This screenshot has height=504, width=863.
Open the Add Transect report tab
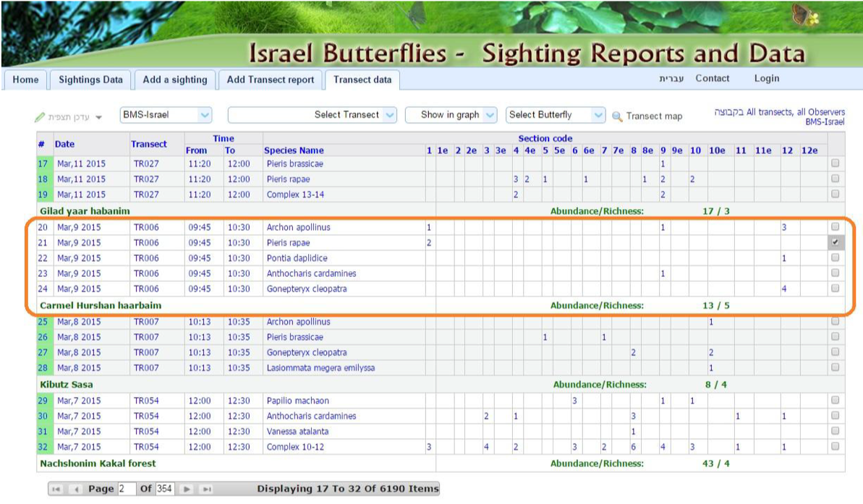coord(270,80)
